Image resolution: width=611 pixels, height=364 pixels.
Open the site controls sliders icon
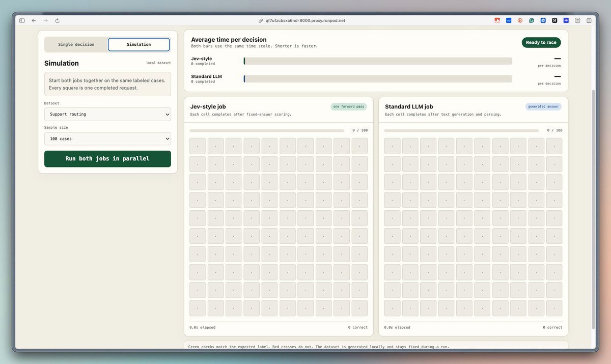[x=577, y=20]
